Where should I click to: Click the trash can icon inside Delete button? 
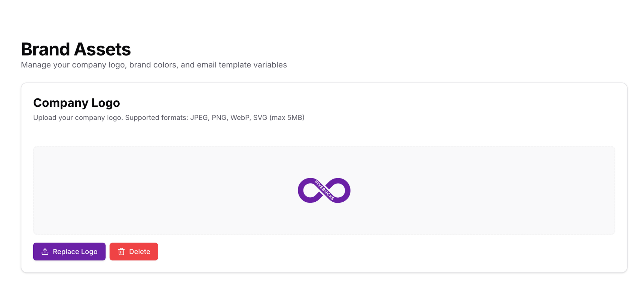click(121, 251)
